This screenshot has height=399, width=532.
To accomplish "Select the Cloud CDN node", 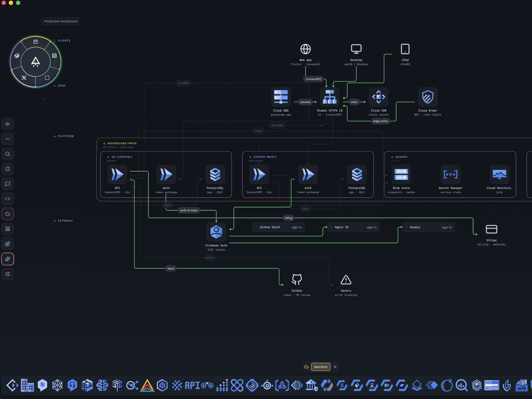I will pyautogui.click(x=379, y=102).
